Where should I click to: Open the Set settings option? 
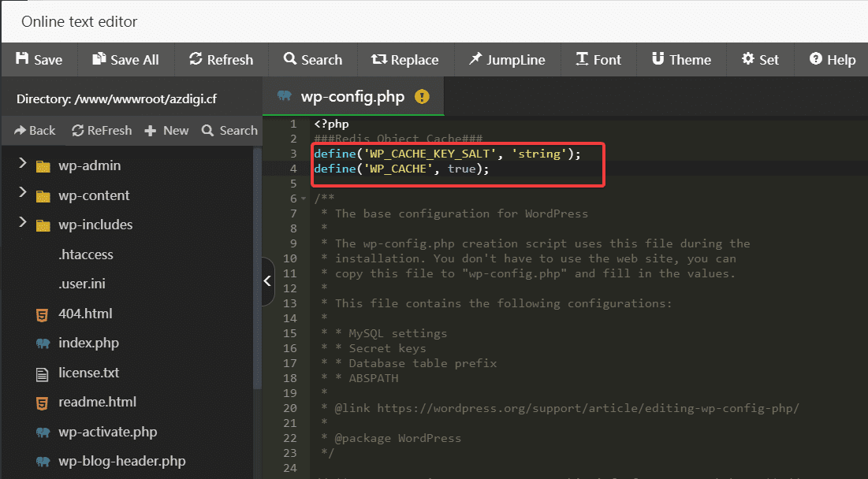point(760,60)
